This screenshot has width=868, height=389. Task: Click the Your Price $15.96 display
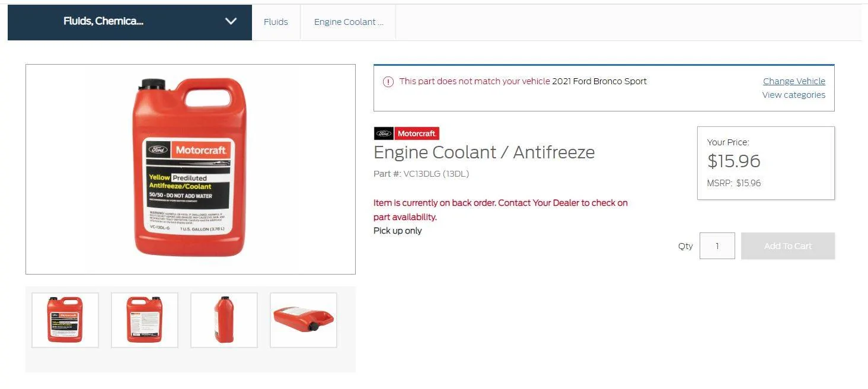pyautogui.click(x=733, y=161)
